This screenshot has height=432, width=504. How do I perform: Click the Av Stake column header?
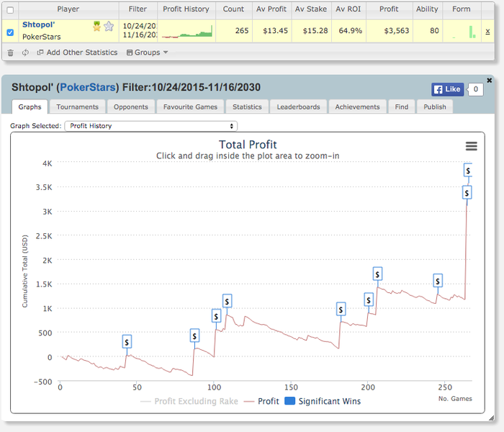click(x=311, y=9)
